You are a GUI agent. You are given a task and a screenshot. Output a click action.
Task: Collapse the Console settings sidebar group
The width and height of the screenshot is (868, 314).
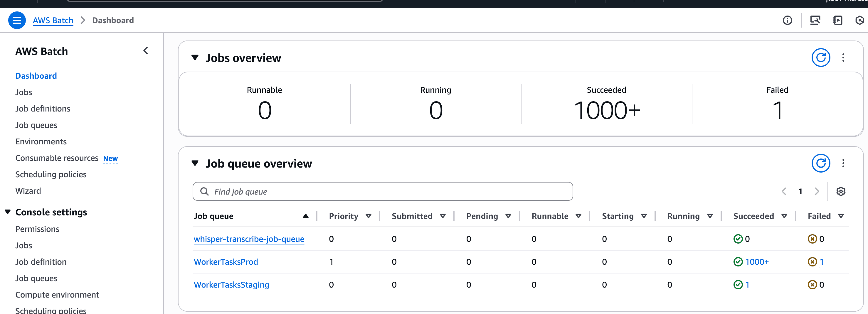point(8,212)
